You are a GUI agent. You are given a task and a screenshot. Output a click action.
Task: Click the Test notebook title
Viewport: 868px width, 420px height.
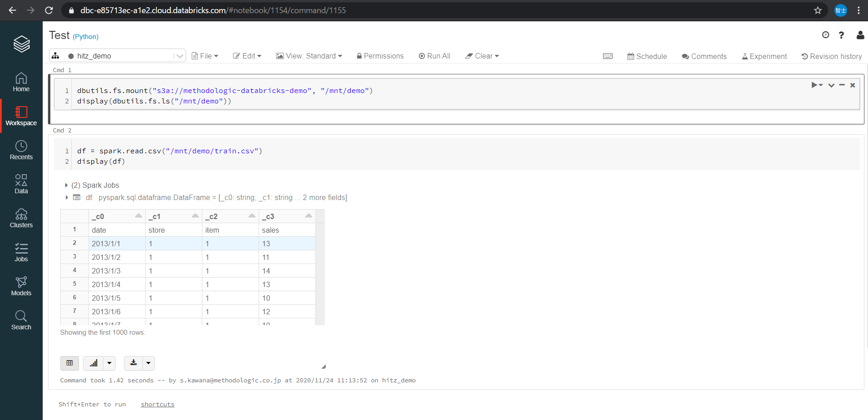click(x=59, y=35)
